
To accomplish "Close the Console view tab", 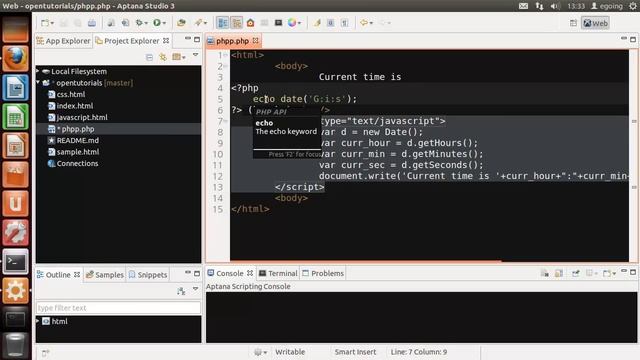I will click(x=250, y=273).
